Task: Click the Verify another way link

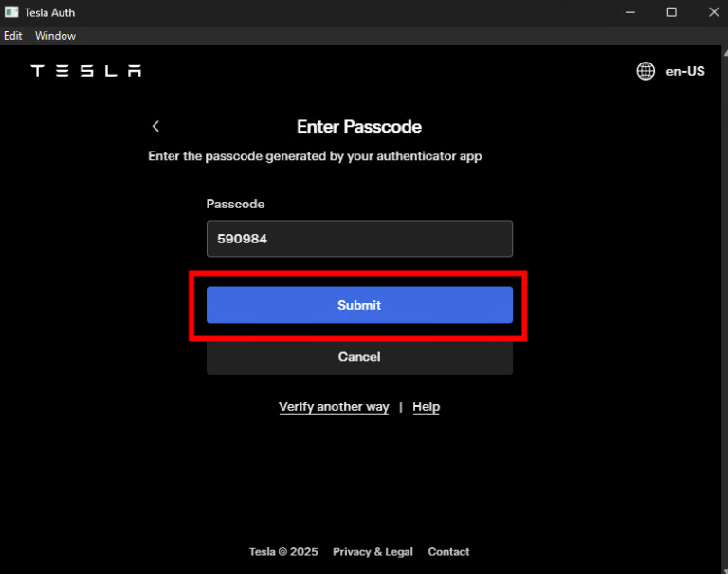Action: [x=334, y=406]
